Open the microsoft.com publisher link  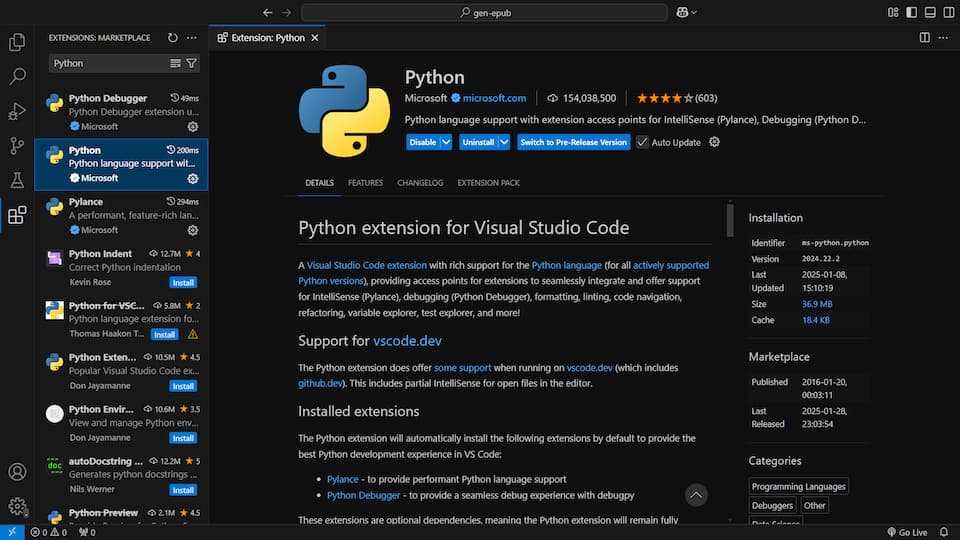tap(494, 98)
